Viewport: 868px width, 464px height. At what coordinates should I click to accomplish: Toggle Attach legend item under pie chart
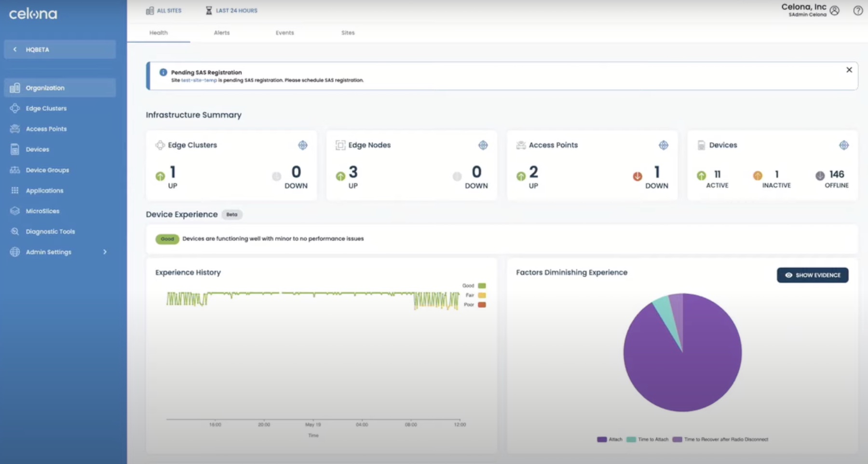point(610,439)
